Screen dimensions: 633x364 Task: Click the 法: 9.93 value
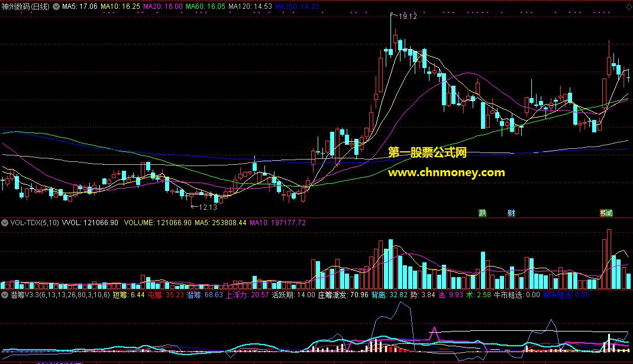click(451, 295)
